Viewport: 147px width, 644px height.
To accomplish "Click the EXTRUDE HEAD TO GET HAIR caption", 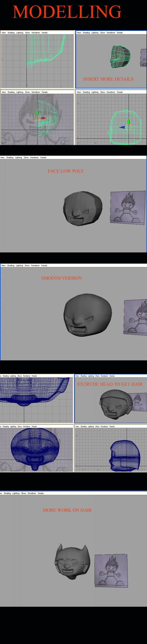I will [110, 384].
